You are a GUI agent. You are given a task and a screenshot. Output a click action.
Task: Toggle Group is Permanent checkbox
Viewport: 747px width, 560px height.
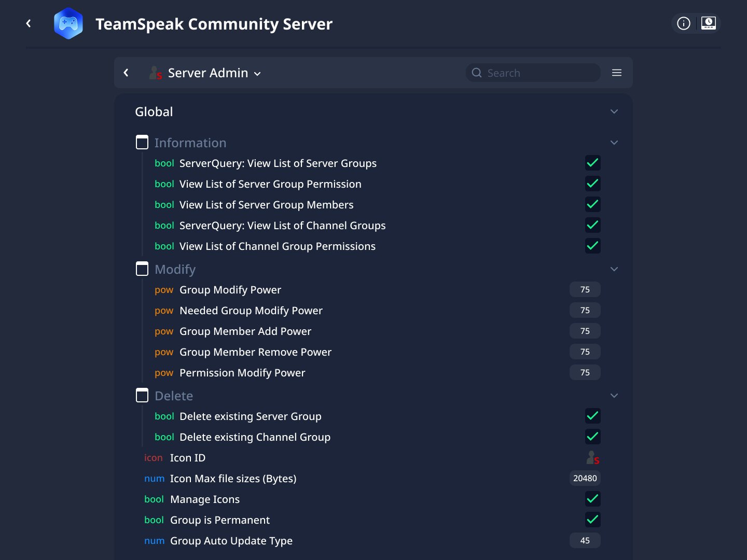pos(593,520)
